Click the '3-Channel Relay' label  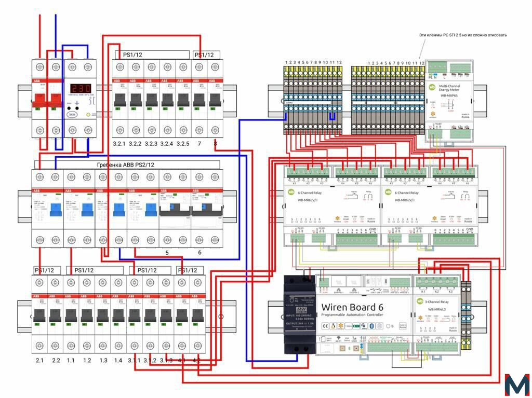point(437,301)
